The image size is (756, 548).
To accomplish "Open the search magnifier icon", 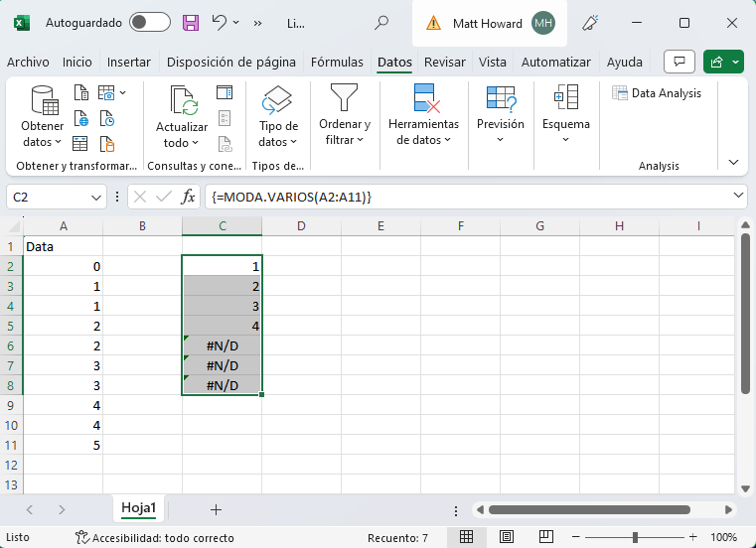I will click(x=380, y=23).
